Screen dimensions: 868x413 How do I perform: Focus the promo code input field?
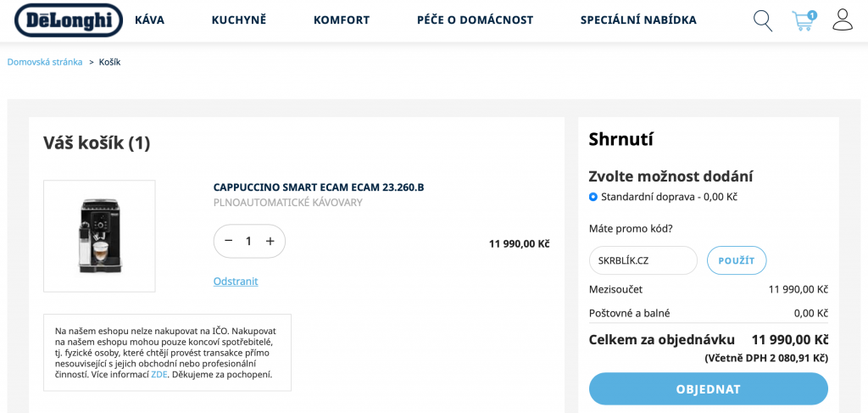643,260
